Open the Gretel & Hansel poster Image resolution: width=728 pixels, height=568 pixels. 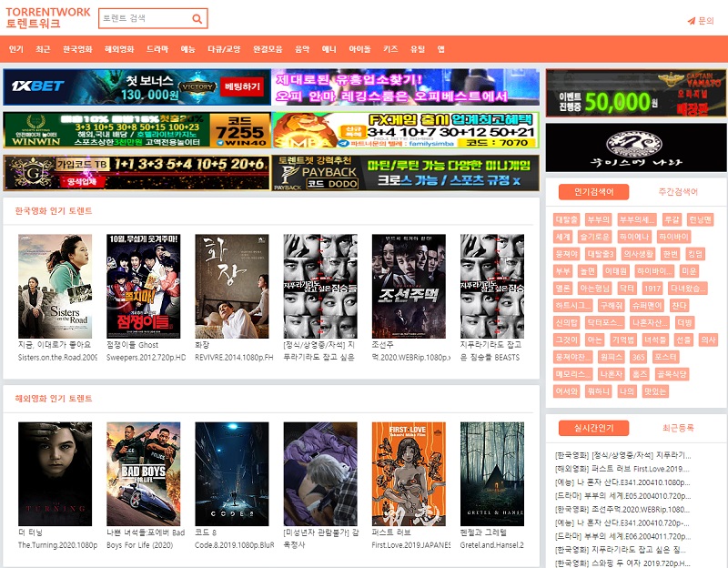click(x=492, y=473)
